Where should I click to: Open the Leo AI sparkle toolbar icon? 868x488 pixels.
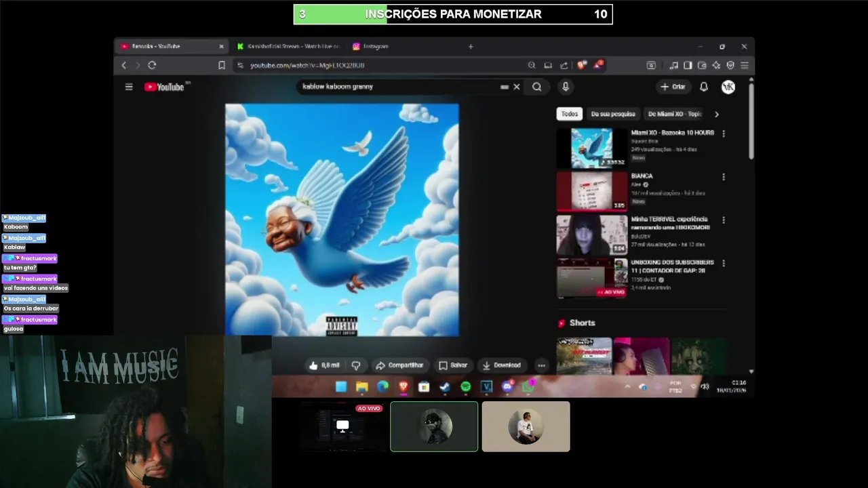(x=716, y=65)
